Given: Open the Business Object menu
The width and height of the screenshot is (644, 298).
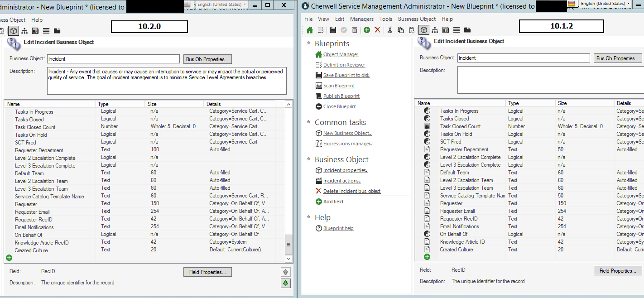Looking at the screenshot, I should 417,19.
